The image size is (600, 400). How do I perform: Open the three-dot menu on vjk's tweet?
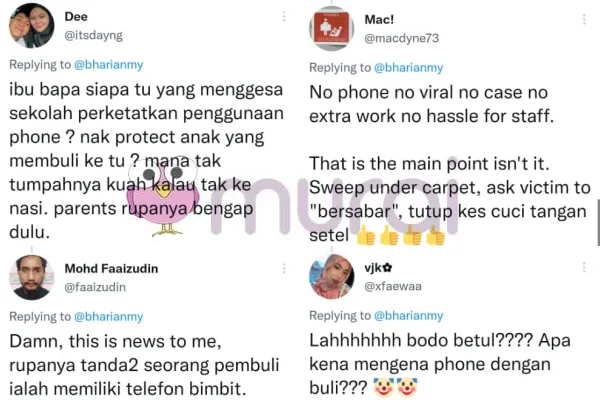tap(584, 268)
